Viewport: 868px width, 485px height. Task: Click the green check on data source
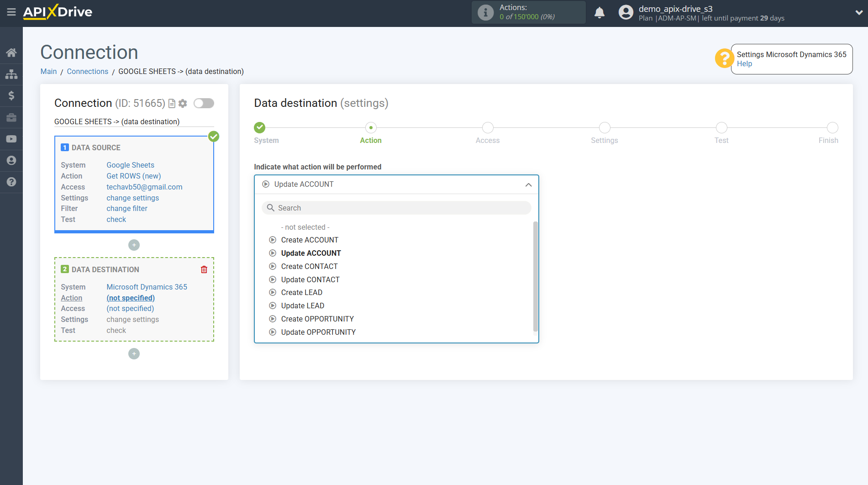tap(214, 136)
